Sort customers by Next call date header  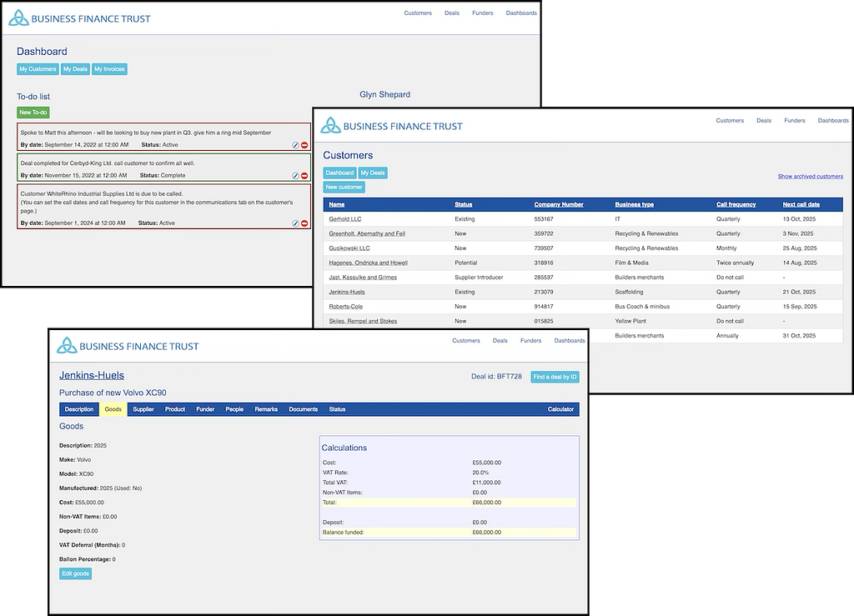801,204
